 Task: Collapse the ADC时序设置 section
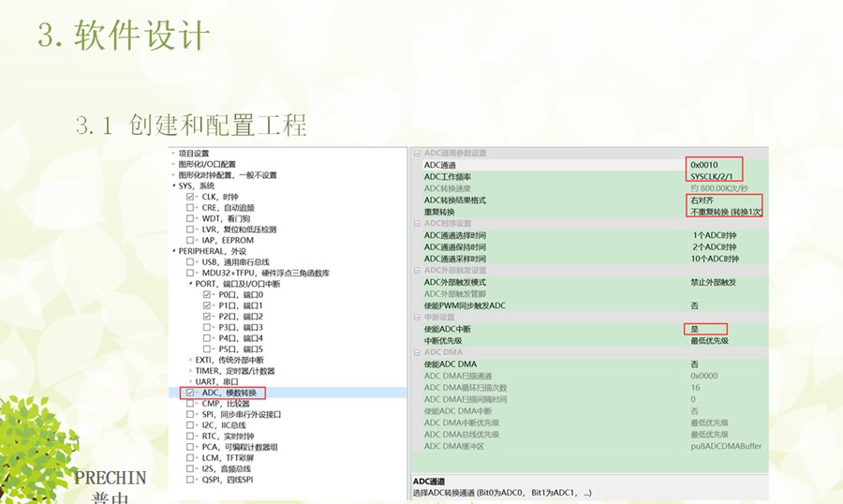pyautogui.click(x=417, y=223)
